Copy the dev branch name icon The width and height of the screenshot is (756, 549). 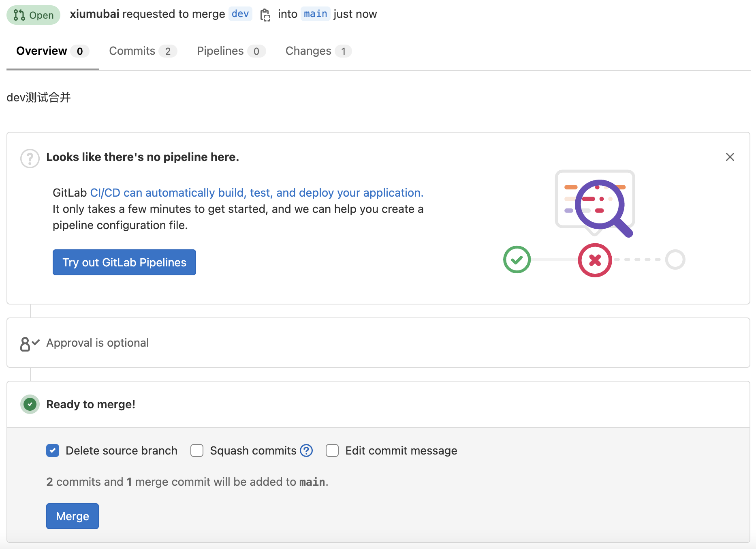[x=265, y=15]
